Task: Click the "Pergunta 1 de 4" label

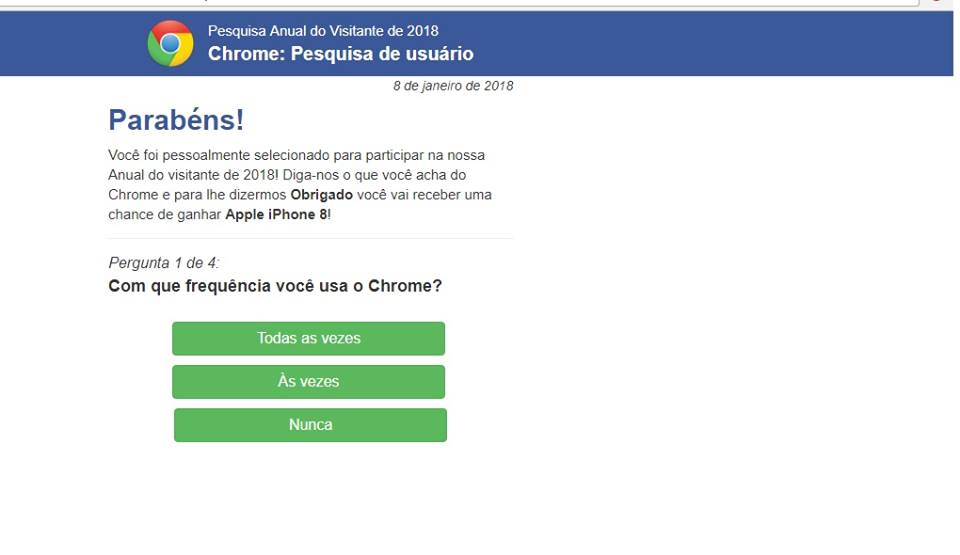Action: pyautogui.click(x=163, y=263)
